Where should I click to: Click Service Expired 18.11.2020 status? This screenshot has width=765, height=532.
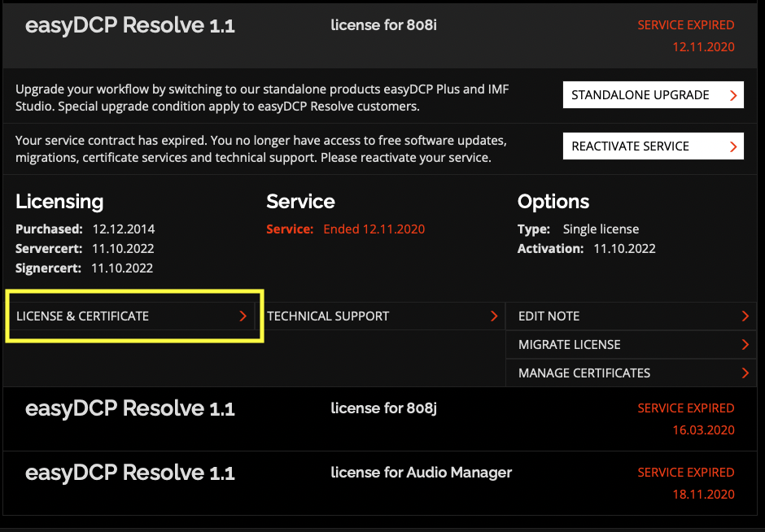point(686,483)
